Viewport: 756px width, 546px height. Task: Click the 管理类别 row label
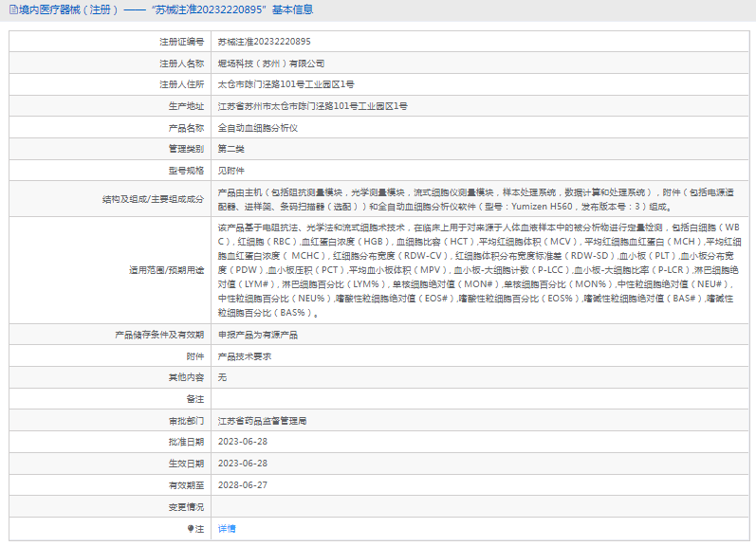click(186, 149)
